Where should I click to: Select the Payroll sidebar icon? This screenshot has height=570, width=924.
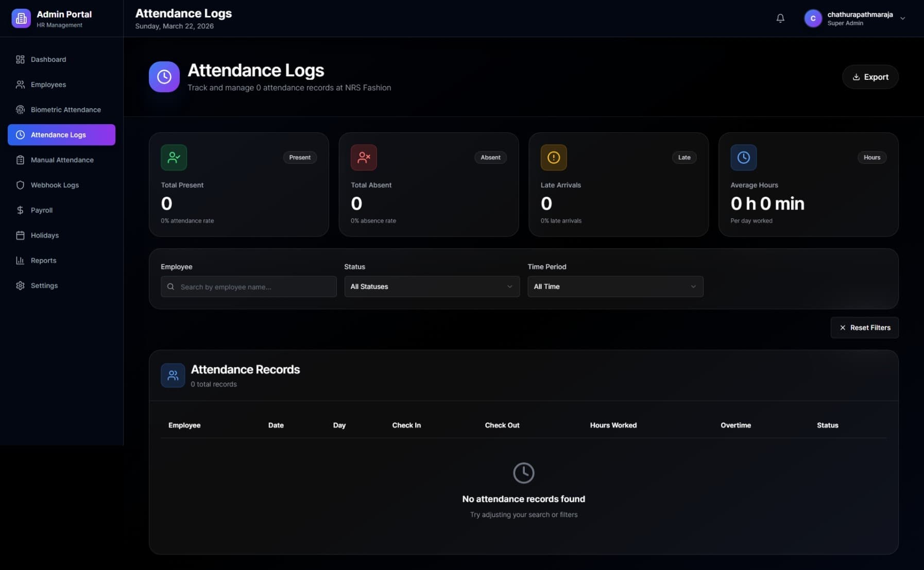click(20, 210)
